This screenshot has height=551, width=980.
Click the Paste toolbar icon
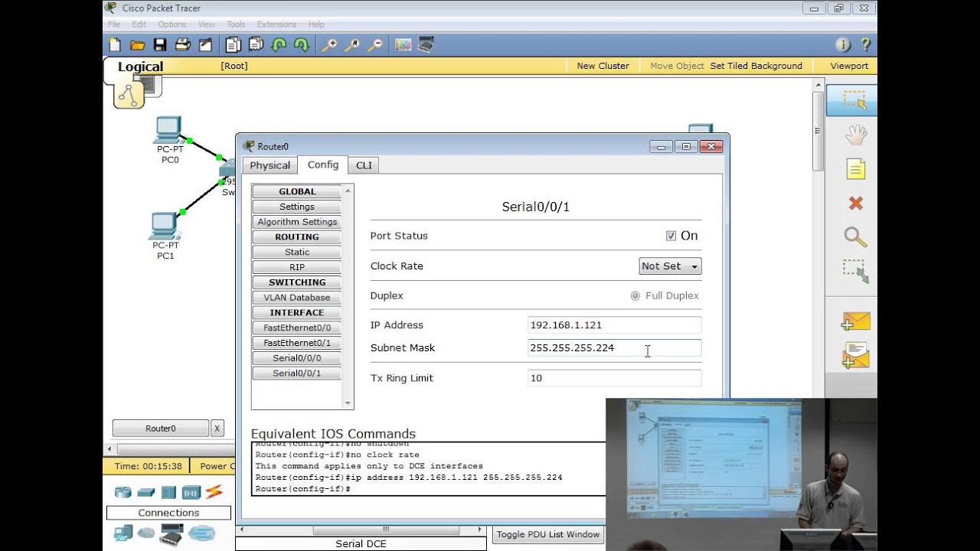tap(256, 45)
